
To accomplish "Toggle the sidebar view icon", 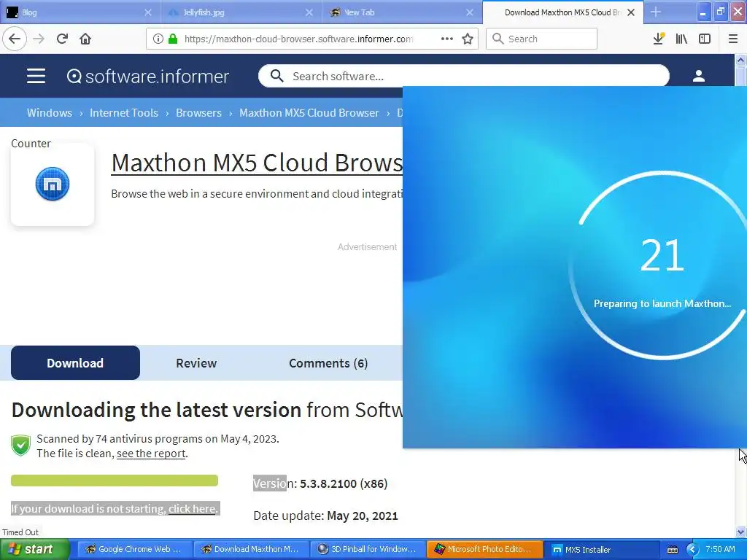I will tap(705, 39).
